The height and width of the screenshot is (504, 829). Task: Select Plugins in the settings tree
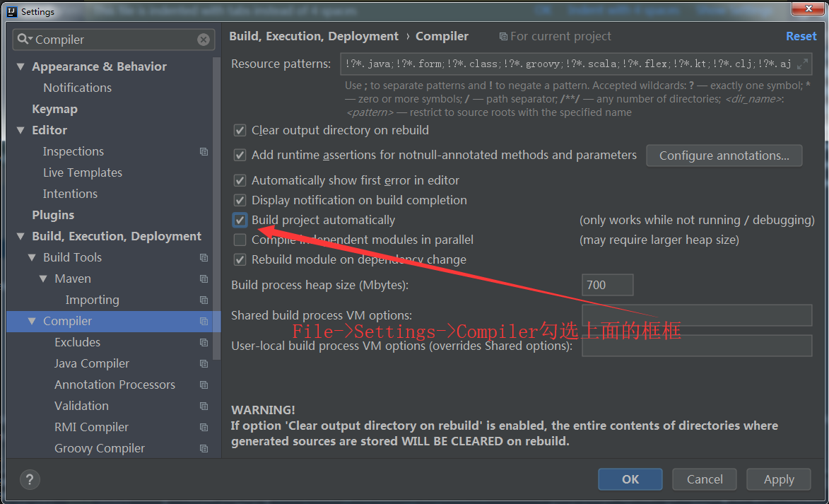coord(53,215)
